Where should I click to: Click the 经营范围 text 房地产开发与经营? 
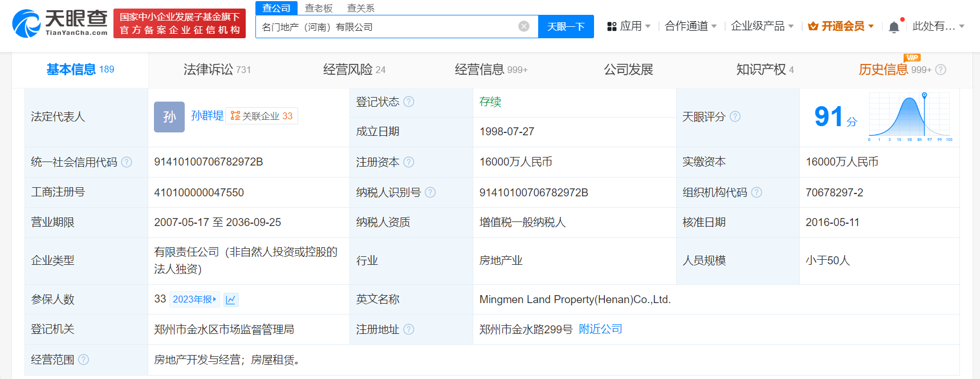coord(197,360)
